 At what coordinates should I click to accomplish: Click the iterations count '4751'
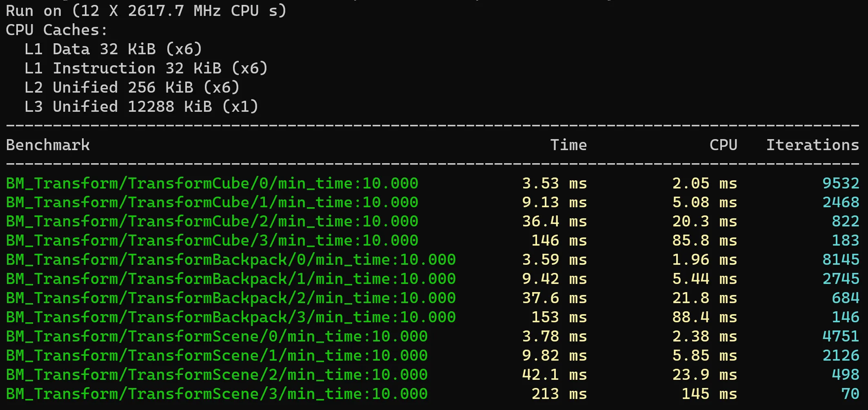pos(841,337)
